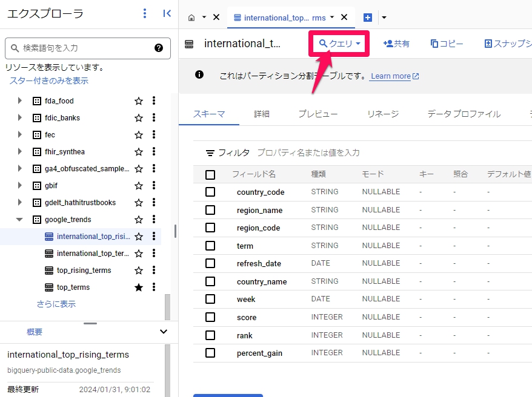Star the fhir_synthea dataset
Screen dimensions: 532x397
(x=138, y=152)
